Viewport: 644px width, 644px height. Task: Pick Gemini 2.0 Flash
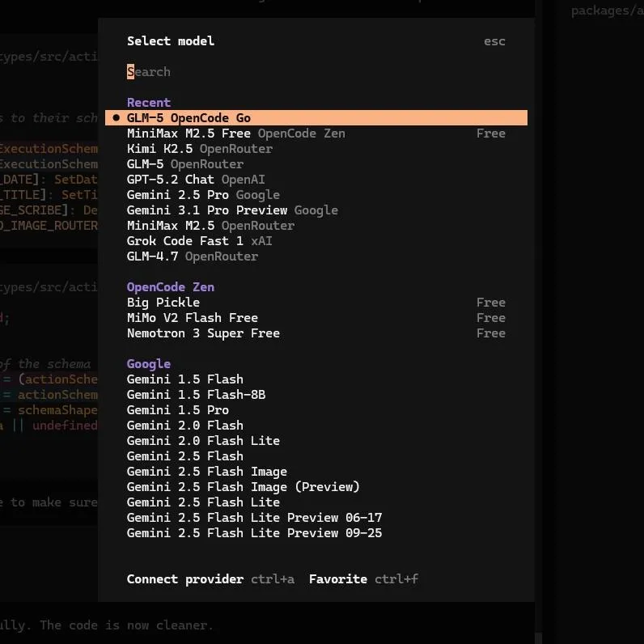tap(316, 426)
